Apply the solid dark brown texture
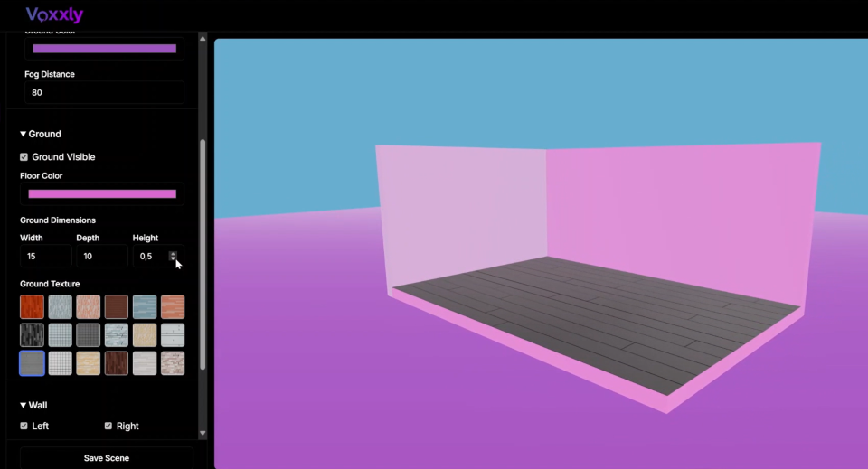The width and height of the screenshot is (868, 469). pyautogui.click(x=117, y=307)
